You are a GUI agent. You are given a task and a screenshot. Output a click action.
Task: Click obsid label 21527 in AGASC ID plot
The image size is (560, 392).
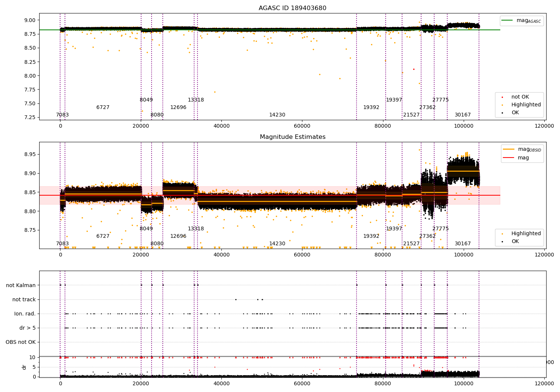[411, 115]
